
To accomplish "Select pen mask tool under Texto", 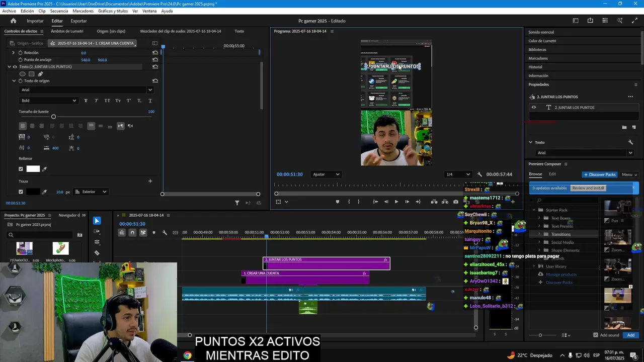I will [41, 74].
